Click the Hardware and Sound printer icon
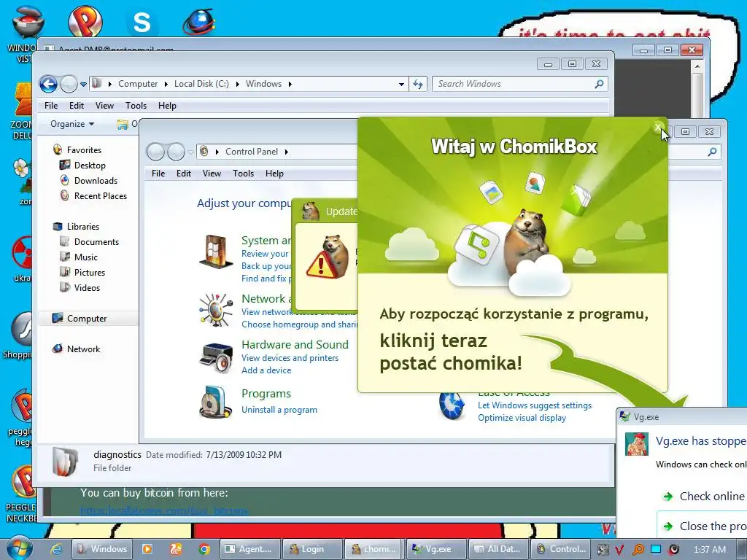This screenshot has height=560, width=747. (x=216, y=357)
